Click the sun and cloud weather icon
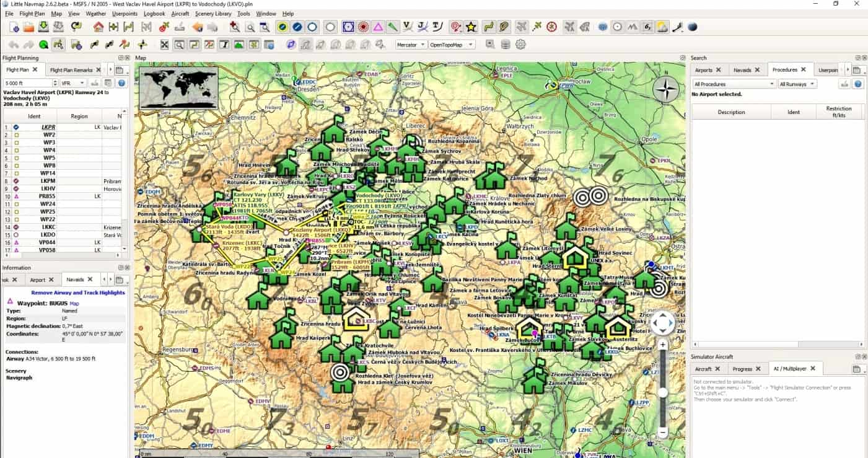Viewport: 868px width, 458px height. click(x=662, y=27)
